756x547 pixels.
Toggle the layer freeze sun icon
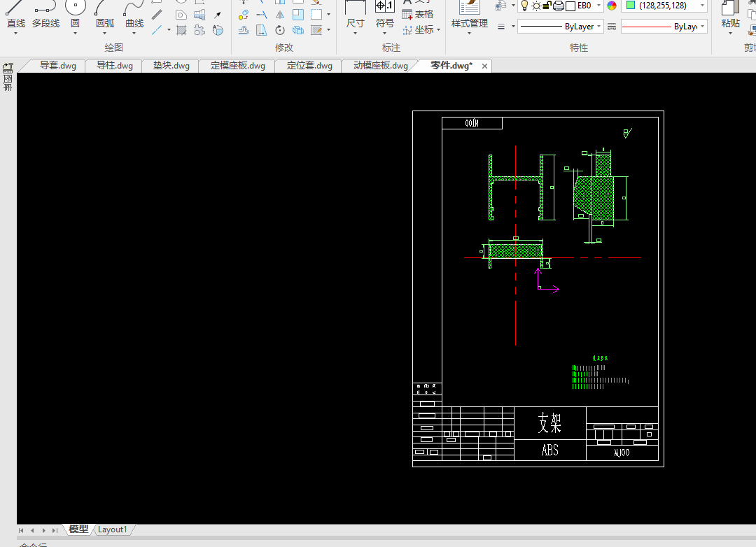536,6
